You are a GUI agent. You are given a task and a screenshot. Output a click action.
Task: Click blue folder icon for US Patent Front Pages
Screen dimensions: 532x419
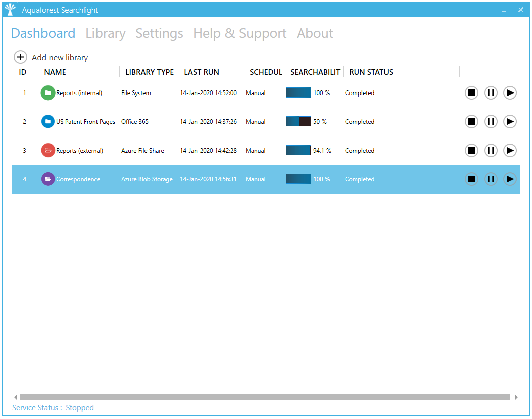tap(47, 122)
